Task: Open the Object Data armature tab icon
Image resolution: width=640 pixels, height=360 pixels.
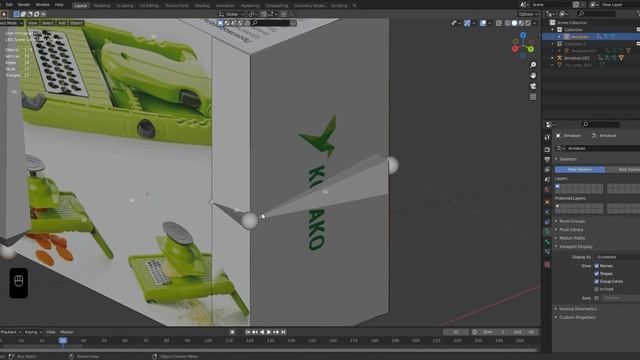Action: pos(547,232)
